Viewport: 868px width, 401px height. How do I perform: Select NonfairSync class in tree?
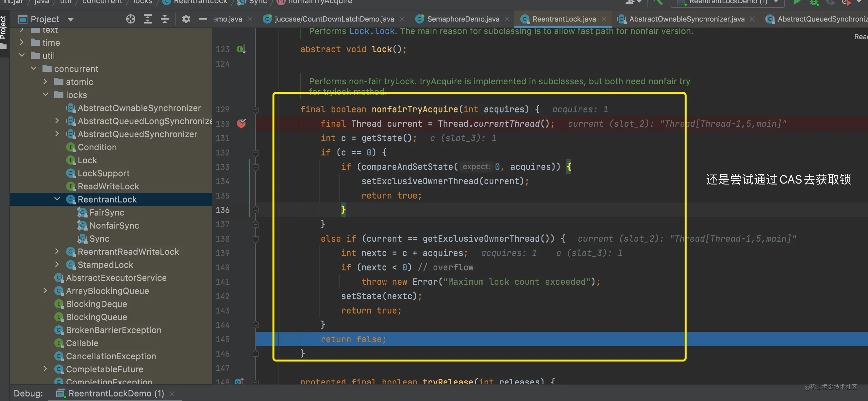click(x=114, y=226)
